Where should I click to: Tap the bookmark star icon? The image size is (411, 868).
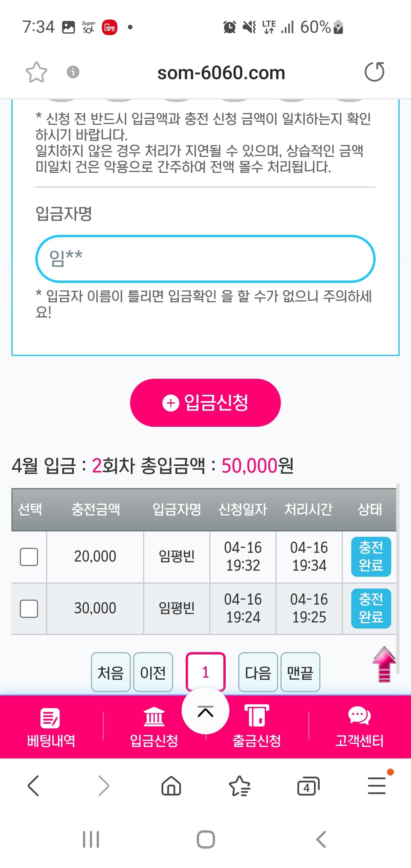point(36,72)
